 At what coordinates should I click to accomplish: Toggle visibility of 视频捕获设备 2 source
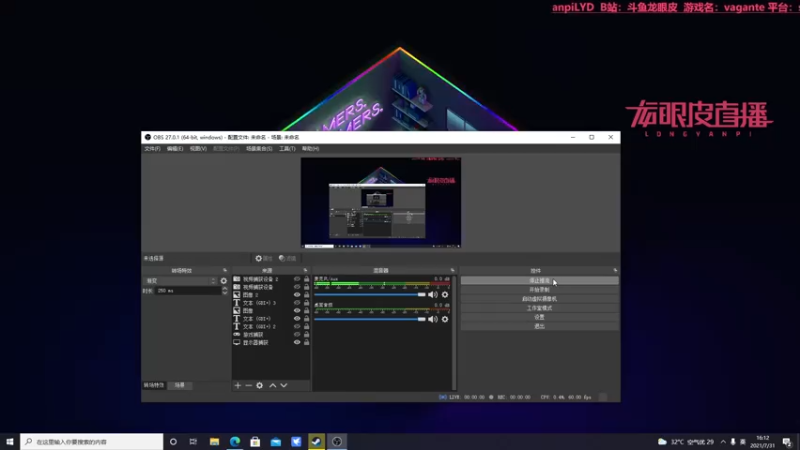click(x=297, y=279)
